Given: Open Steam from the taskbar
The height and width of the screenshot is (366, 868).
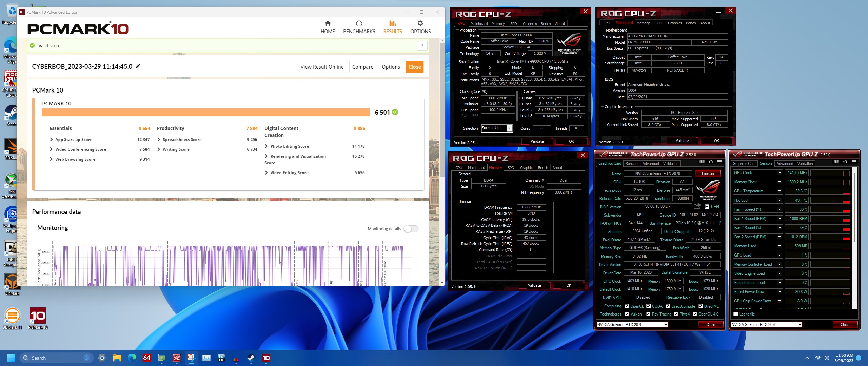Looking at the screenshot, I should coord(251,358).
